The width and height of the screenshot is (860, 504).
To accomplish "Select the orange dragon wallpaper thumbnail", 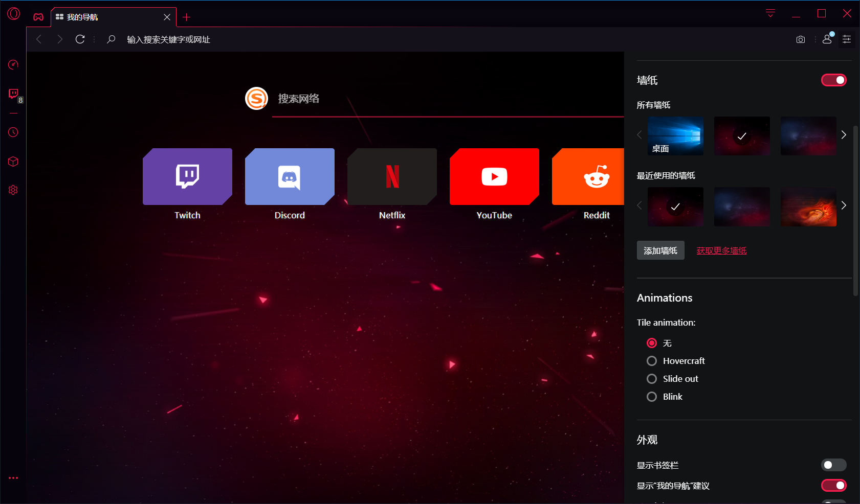I will 808,207.
